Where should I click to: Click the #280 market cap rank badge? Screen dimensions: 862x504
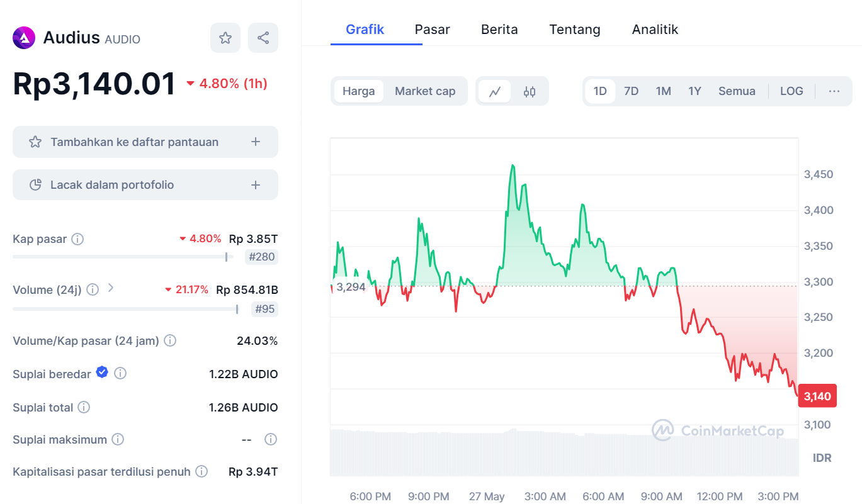[x=261, y=257]
